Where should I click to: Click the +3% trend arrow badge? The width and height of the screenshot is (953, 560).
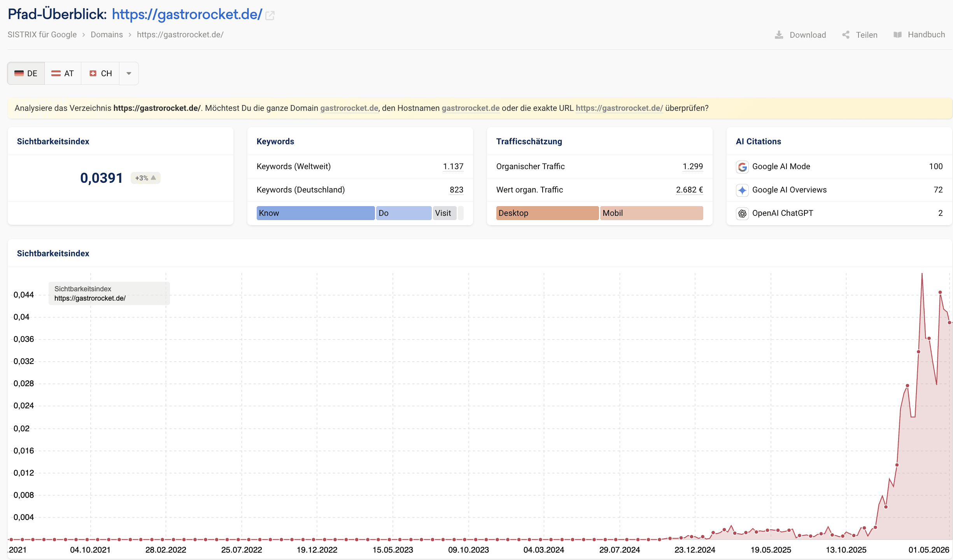(145, 178)
